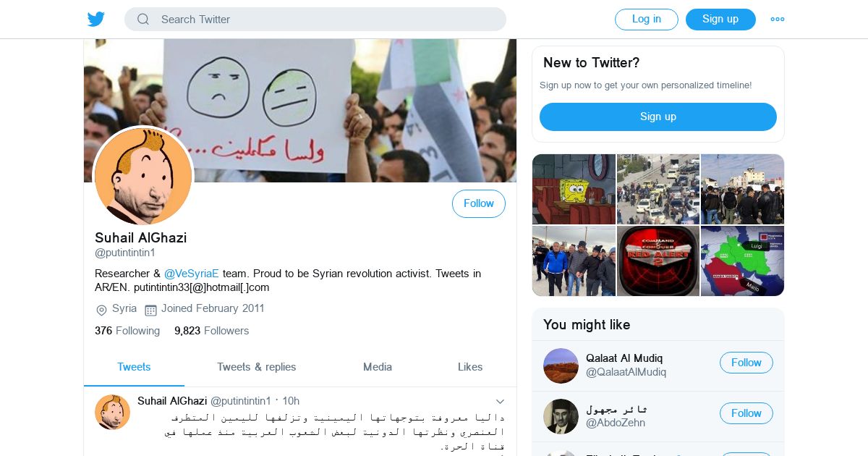Open the three-dots more menu

[x=778, y=20]
